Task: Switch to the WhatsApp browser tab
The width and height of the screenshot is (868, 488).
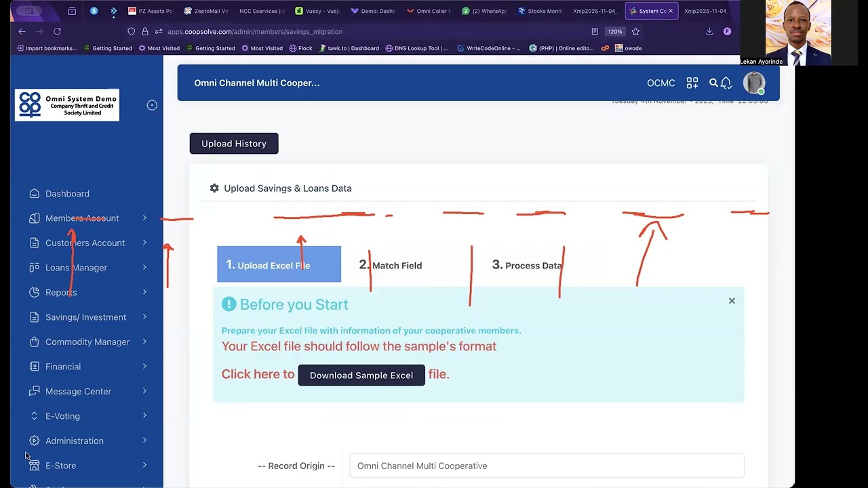Action: coord(484,11)
